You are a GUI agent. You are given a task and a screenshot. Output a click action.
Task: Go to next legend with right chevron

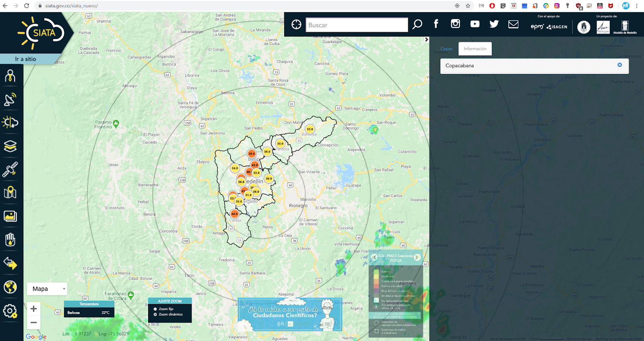pos(417,257)
